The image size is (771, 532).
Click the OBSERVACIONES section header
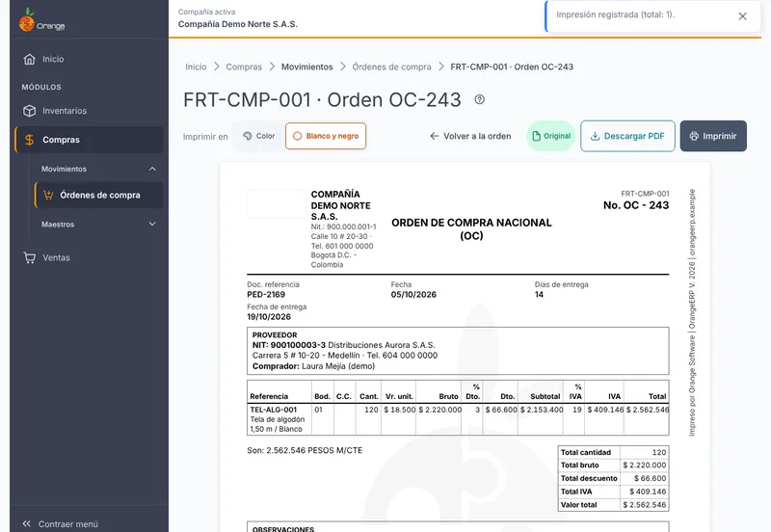pos(283,529)
